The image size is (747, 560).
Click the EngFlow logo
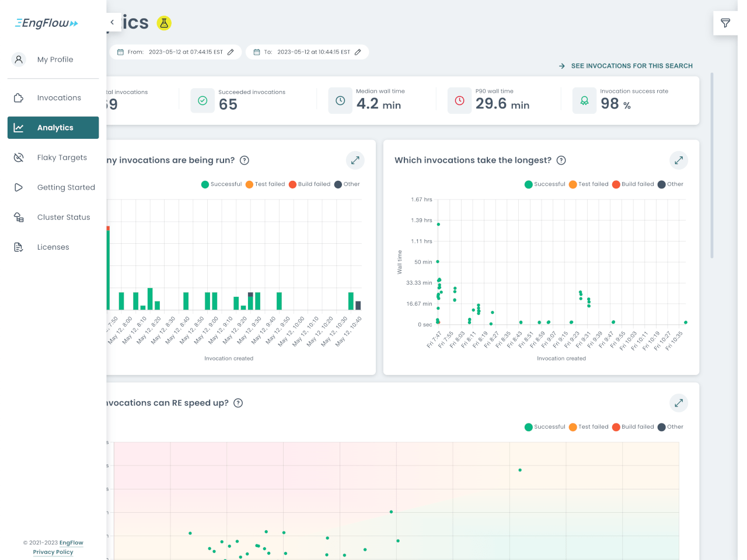(46, 22)
